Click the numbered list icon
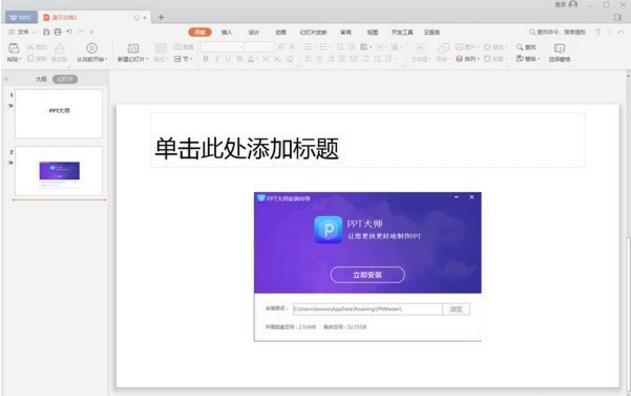 click(324, 47)
